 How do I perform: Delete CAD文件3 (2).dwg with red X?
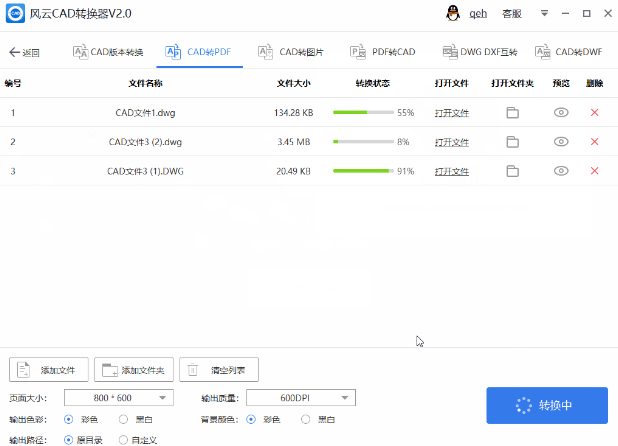[595, 141]
